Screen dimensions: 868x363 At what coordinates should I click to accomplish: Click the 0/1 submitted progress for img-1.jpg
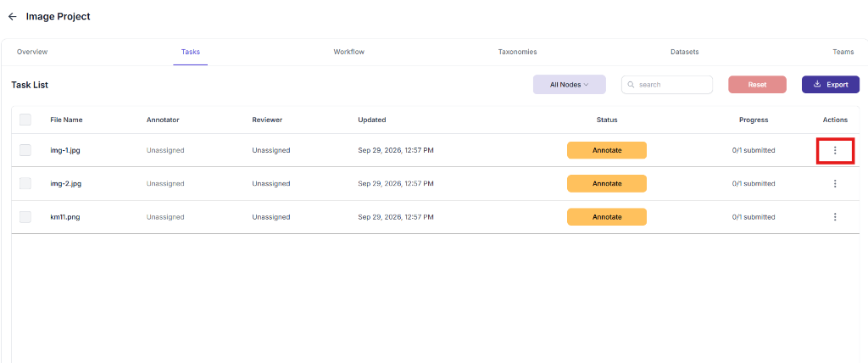(x=754, y=150)
